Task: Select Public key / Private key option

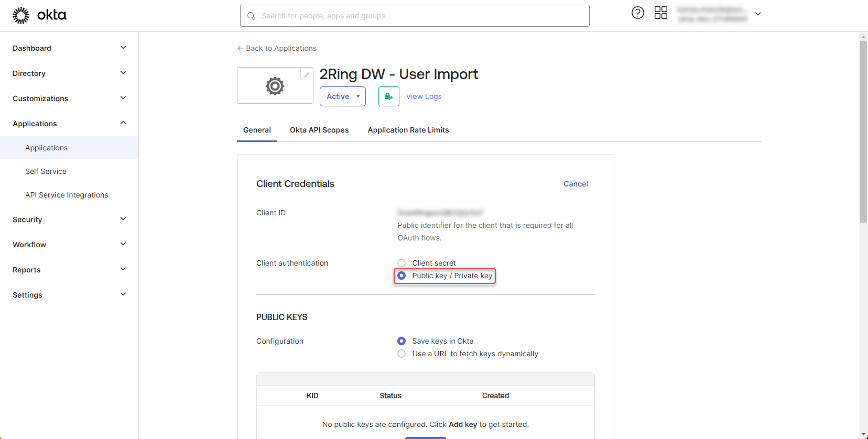Action: (x=402, y=276)
